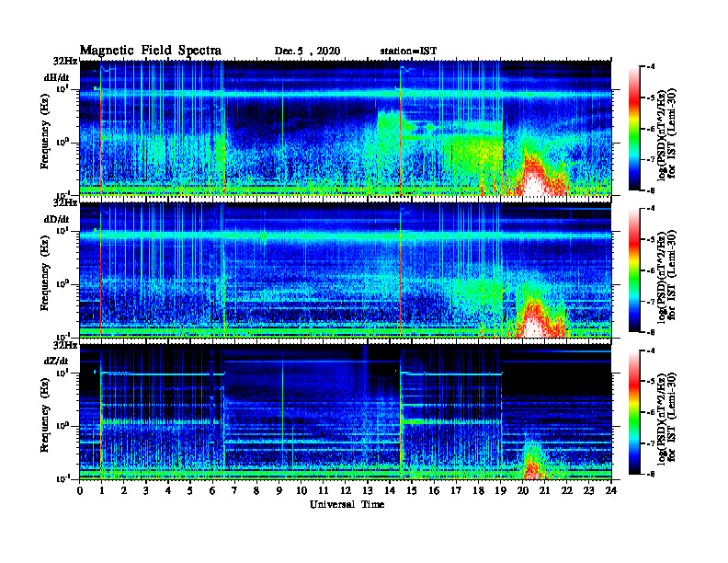Viewport: 728px width, 563px height.
Task: Click the "Magnetic Field Spectra" title
Action: click(151, 51)
